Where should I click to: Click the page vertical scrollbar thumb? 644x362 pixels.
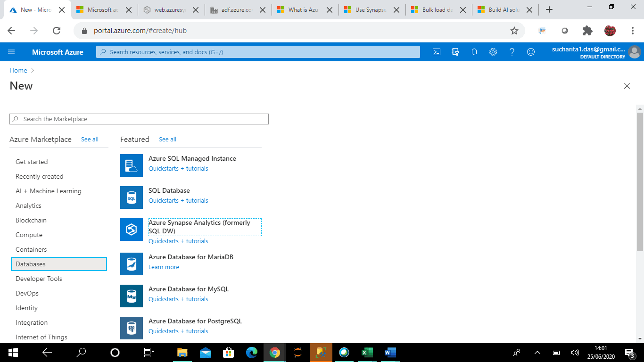pyautogui.click(x=640, y=181)
